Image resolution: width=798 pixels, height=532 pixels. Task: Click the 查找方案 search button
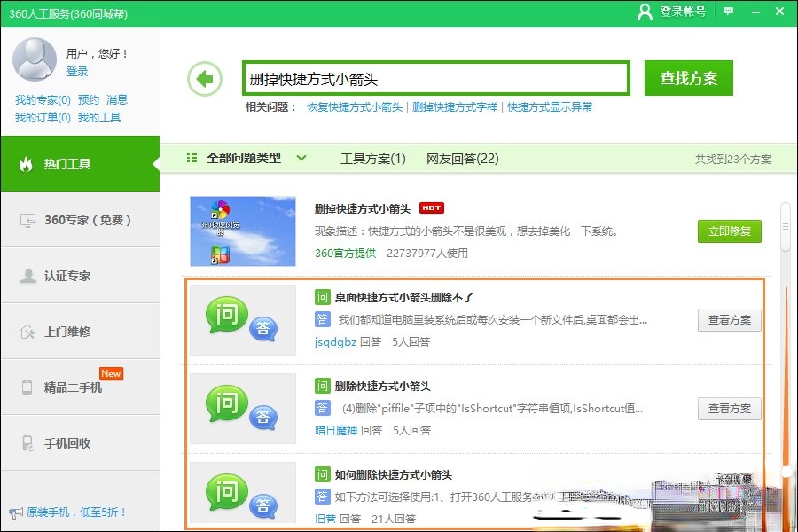tap(689, 78)
